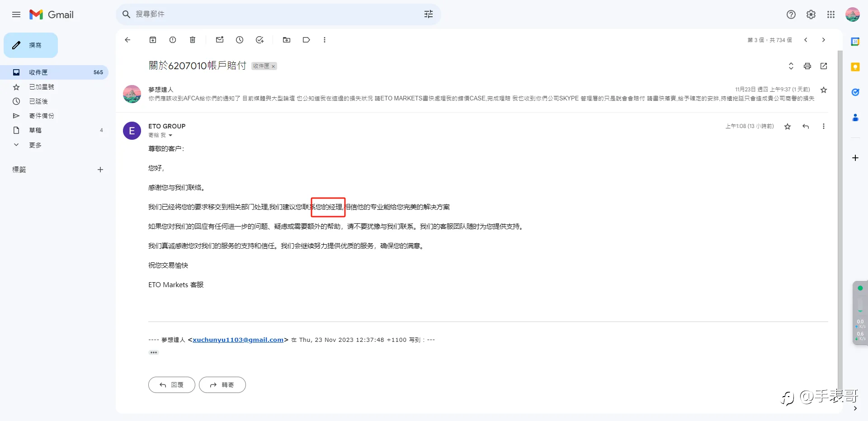Viewport: 868px width, 421px height.
Task: Click 夢想達人 sender avatar
Action: pyautogui.click(x=132, y=94)
